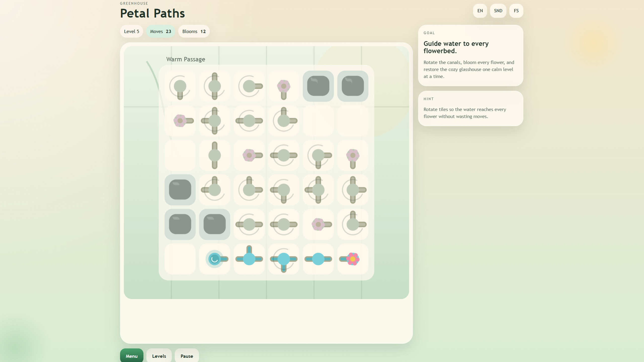Image resolution: width=644 pixels, height=362 pixels.
Task: Rotate the dead-end canal in the top-left tile
Action: (180, 86)
